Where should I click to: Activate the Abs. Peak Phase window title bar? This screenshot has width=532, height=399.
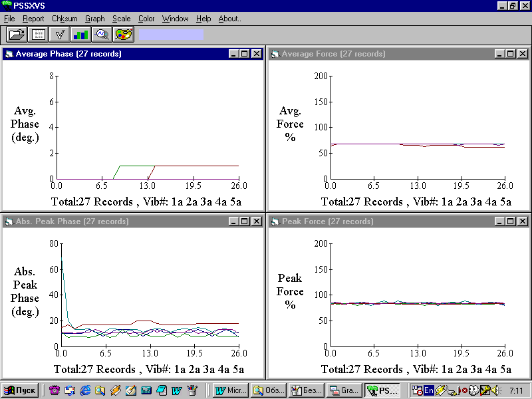click(133, 221)
